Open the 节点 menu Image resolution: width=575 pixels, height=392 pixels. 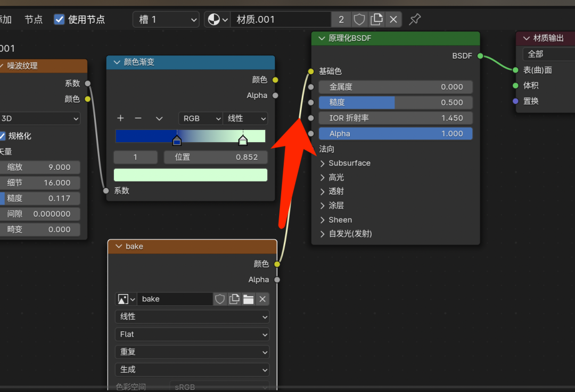click(33, 19)
